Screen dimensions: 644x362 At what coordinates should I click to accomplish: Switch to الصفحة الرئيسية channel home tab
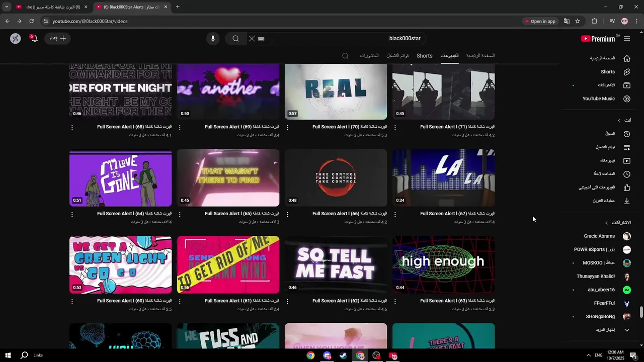pyautogui.click(x=480, y=56)
